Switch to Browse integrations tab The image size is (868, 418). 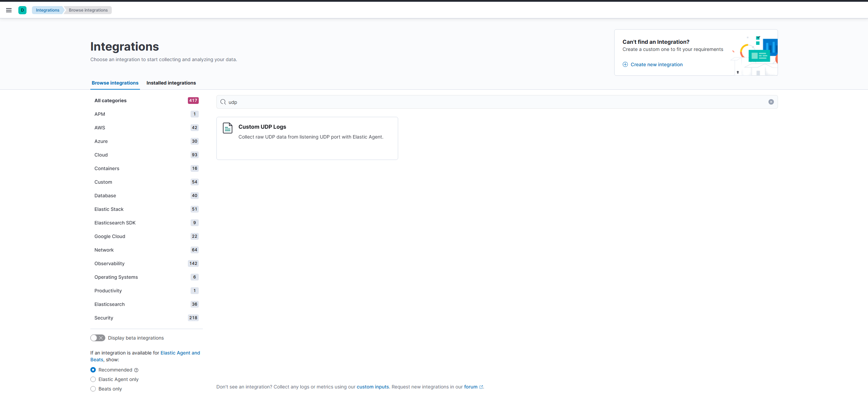[115, 83]
